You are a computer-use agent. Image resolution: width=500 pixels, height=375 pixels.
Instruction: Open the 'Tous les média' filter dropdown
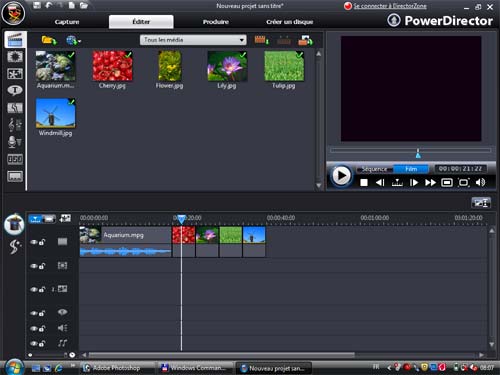193,40
